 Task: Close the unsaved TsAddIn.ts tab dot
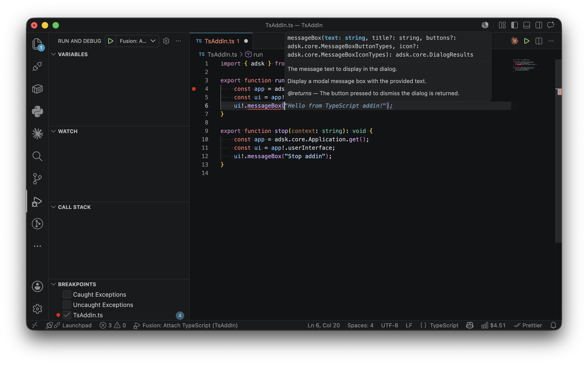[246, 41]
